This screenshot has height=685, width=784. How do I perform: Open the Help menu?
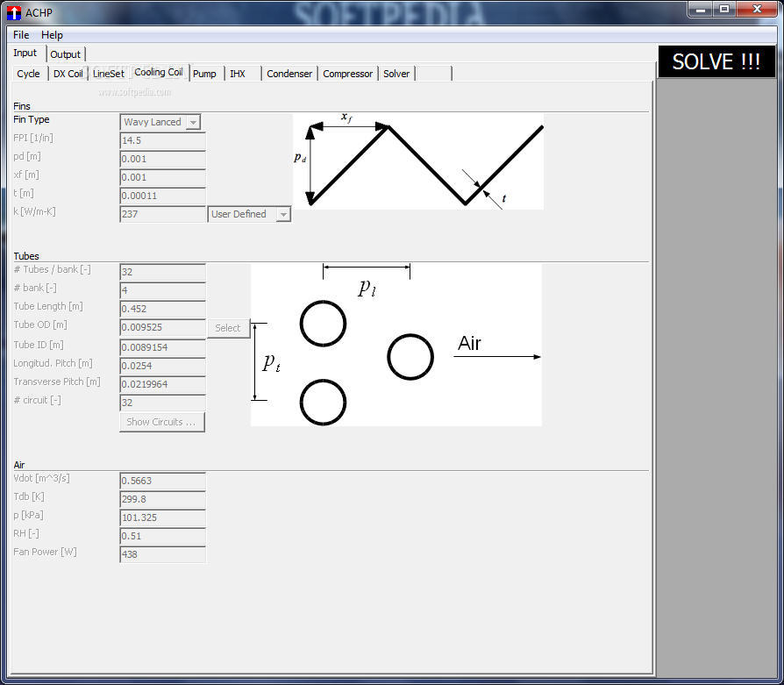(52, 35)
